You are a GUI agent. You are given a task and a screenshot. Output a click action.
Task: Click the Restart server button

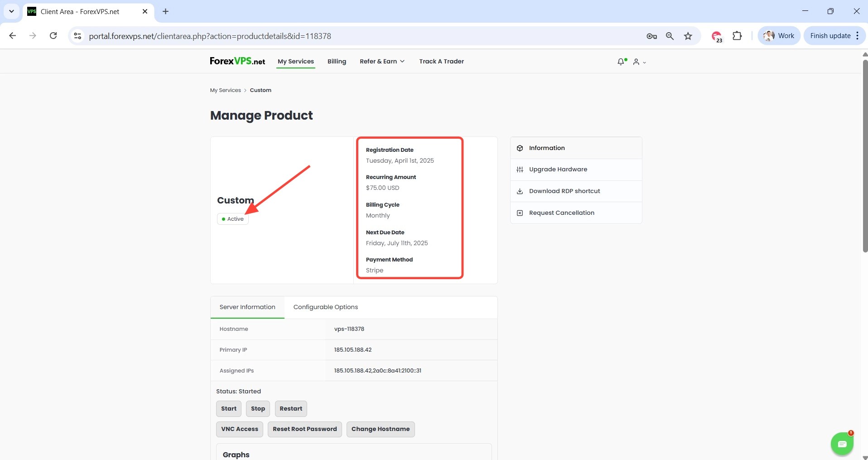click(x=291, y=409)
